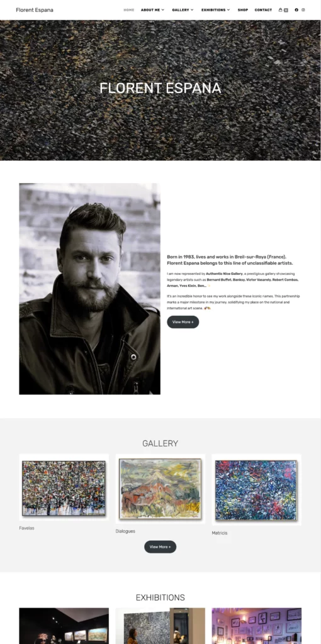321x644 pixels.
Task: Click the cart item count badge
Action: [x=286, y=10]
